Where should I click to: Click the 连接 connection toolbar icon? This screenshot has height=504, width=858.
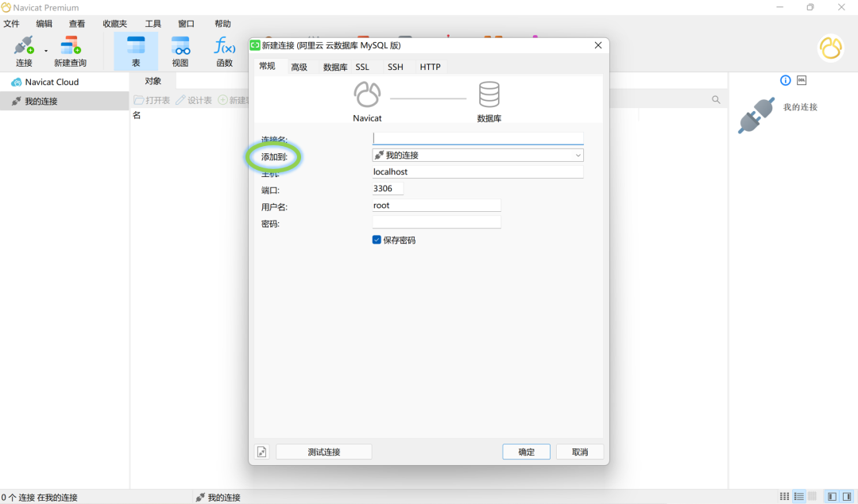(24, 52)
